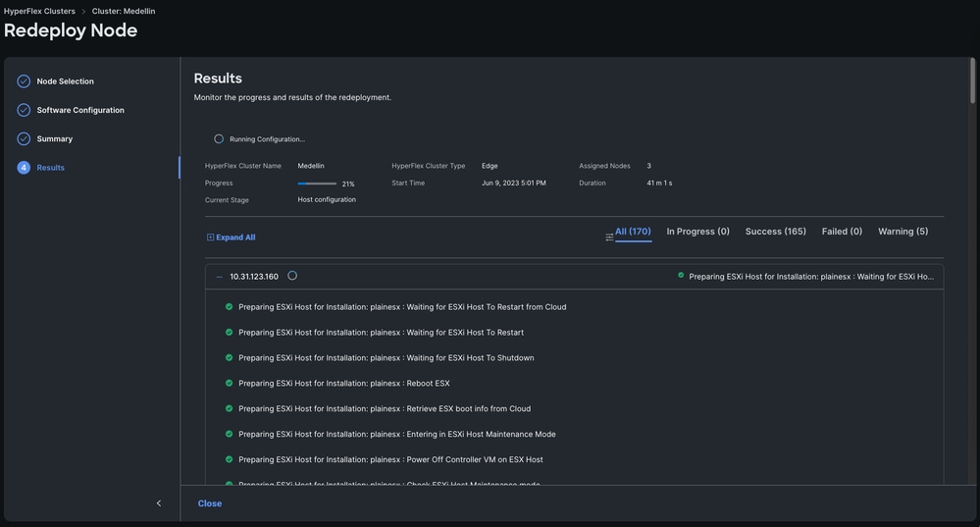
Task: Open Software Configuration step
Action: point(80,110)
